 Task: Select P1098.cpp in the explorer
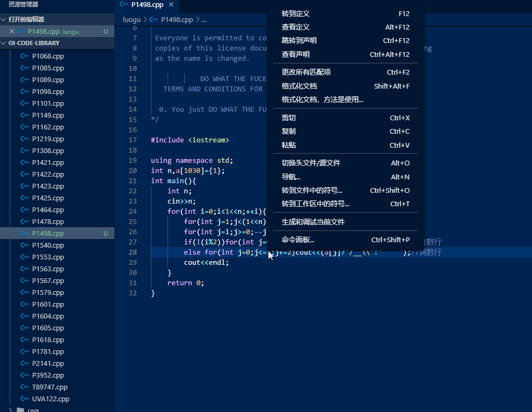pyautogui.click(x=48, y=92)
